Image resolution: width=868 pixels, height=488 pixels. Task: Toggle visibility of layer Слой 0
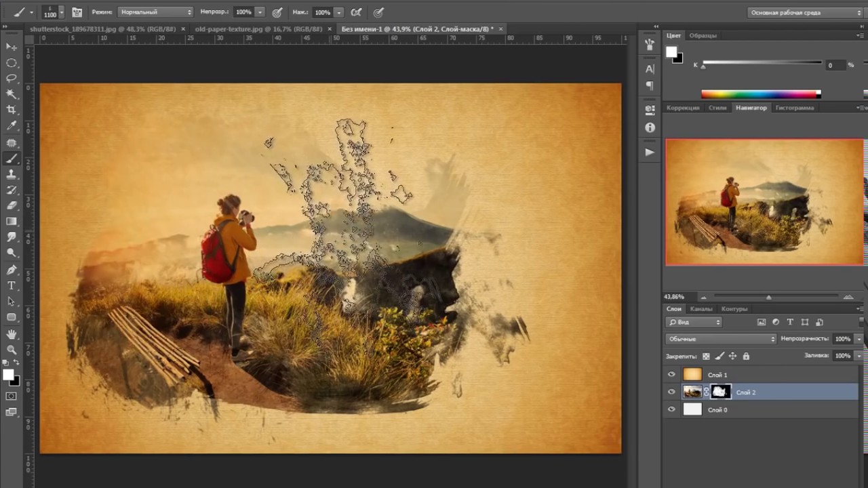tap(671, 409)
